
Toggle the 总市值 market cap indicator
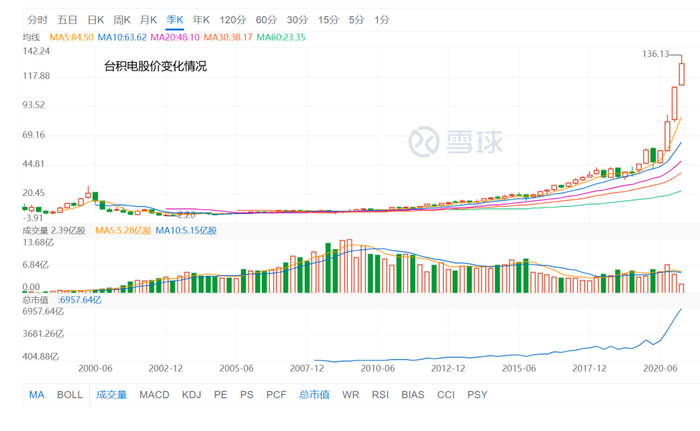(x=314, y=395)
